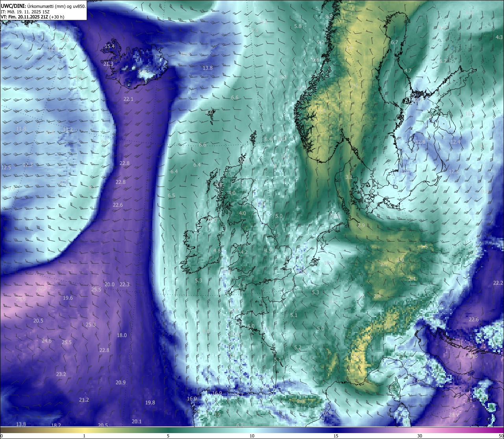Click the 12.8 value over the Baltic
The image size is (504, 439).
421,142
